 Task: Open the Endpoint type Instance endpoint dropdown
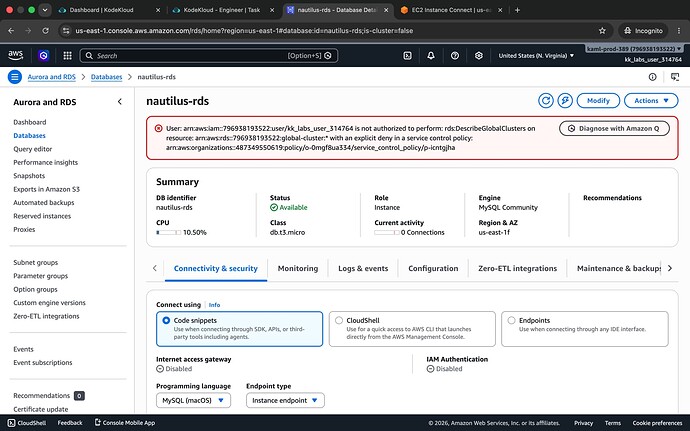pos(285,400)
